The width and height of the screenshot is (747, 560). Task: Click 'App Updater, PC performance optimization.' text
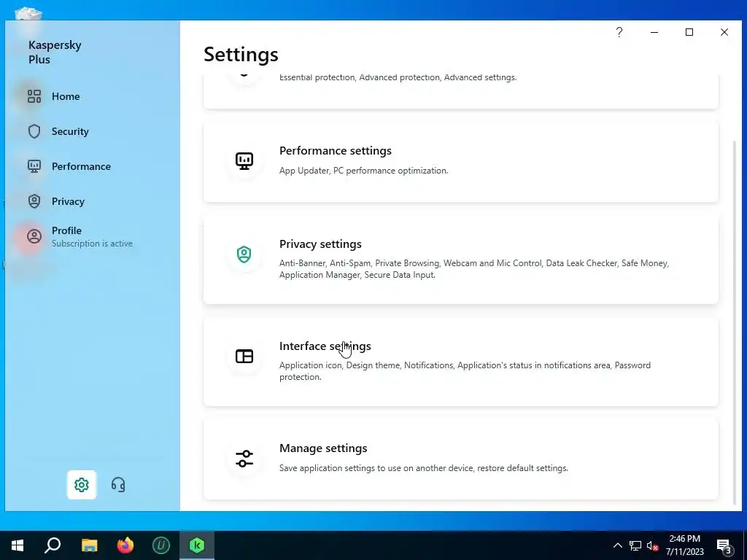coord(363,171)
